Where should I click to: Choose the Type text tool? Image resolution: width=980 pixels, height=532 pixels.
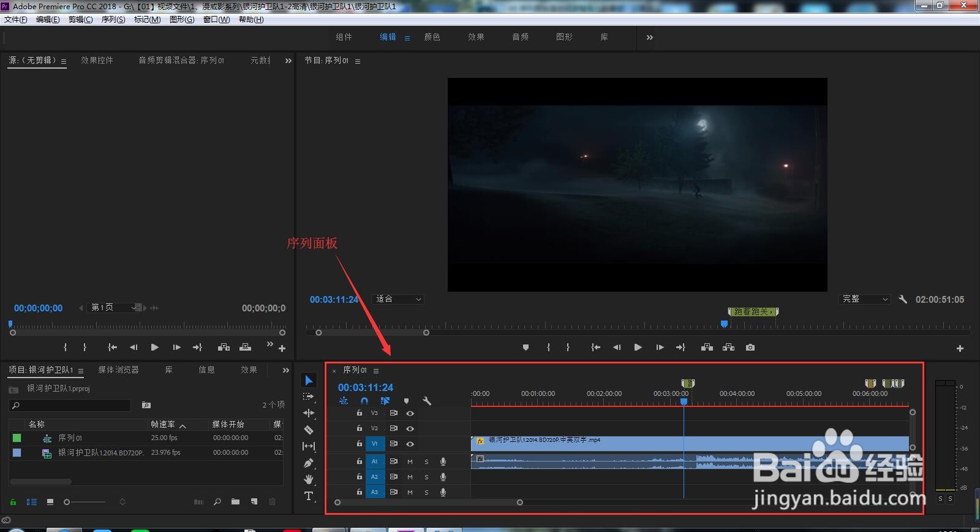(309, 496)
